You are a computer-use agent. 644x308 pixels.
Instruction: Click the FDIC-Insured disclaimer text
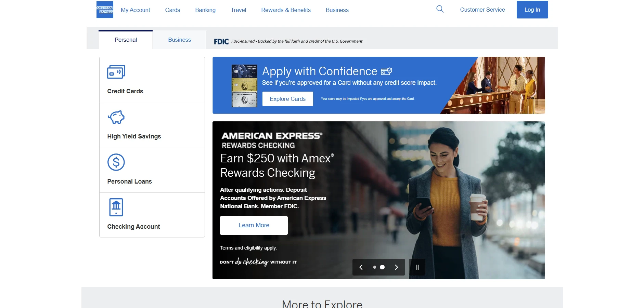(297, 41)
